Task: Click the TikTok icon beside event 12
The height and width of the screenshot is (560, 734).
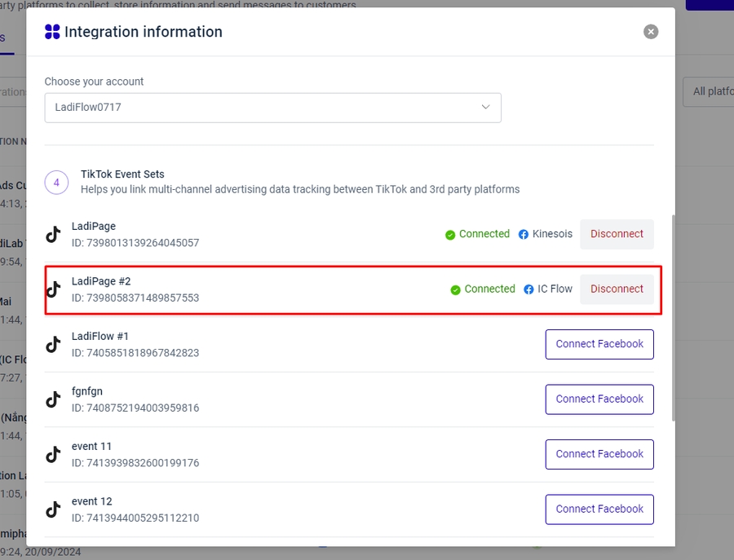Action: [x=53, y=509]
